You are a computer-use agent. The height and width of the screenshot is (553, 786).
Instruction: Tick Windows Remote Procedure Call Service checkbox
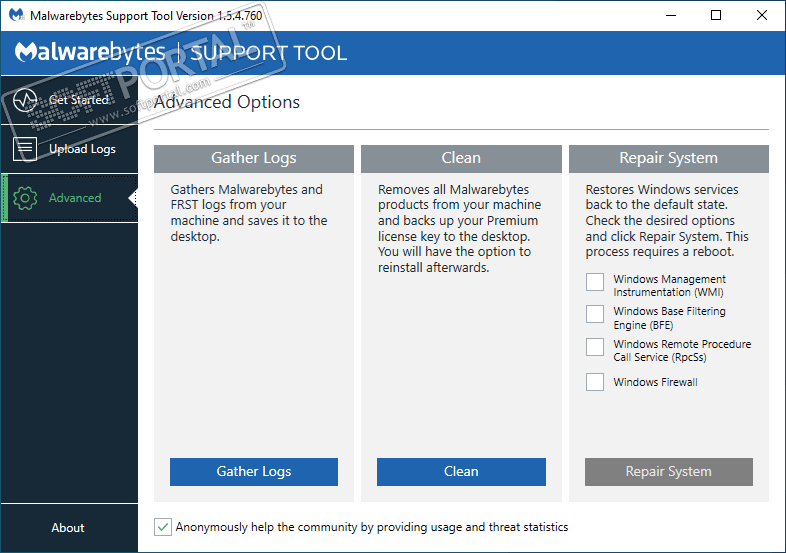coord(595,346)
